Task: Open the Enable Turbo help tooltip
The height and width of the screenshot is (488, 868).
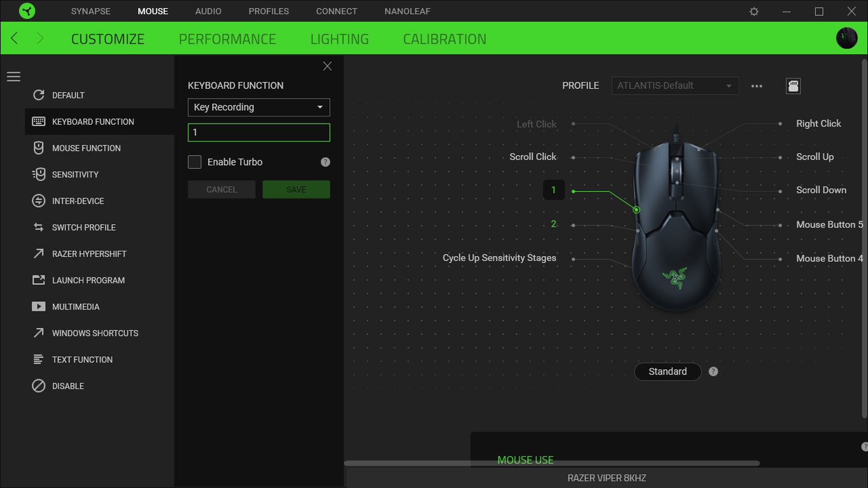Action: 325,162
